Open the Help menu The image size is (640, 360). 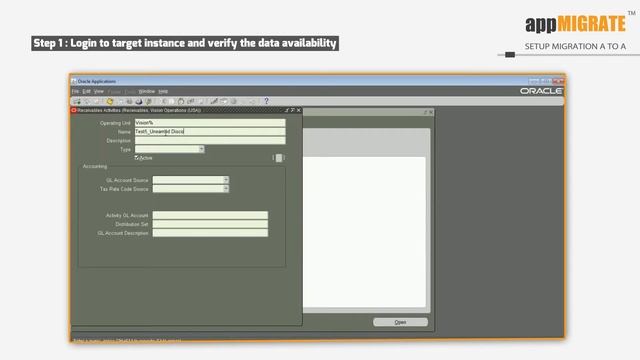click(163, 91)
